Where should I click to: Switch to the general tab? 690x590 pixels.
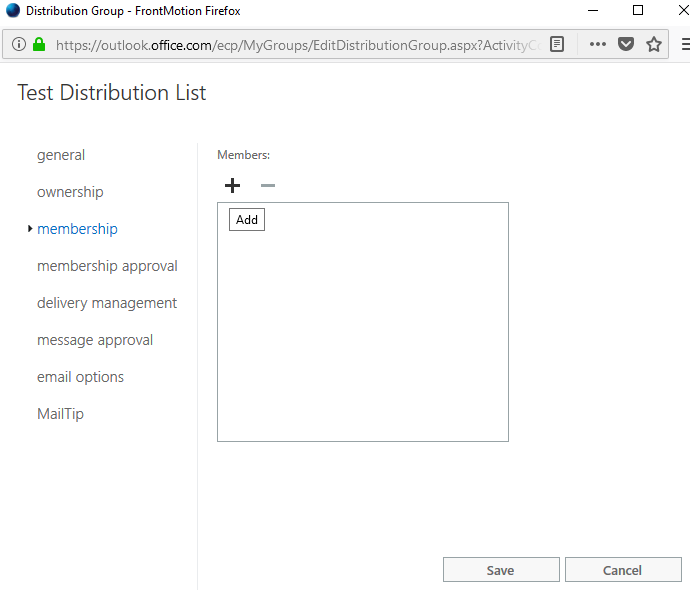point(61,155)
